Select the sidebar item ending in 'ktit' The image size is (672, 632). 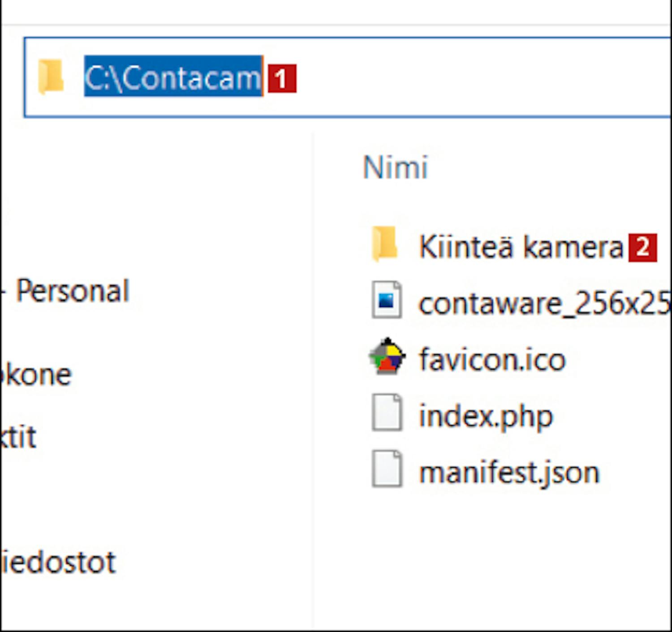pyautogui.click(x=18, y=437)
